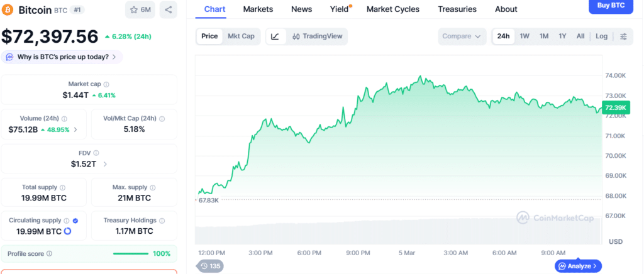
Task: Select the 1W time range
Action: (x=525, y=36)
